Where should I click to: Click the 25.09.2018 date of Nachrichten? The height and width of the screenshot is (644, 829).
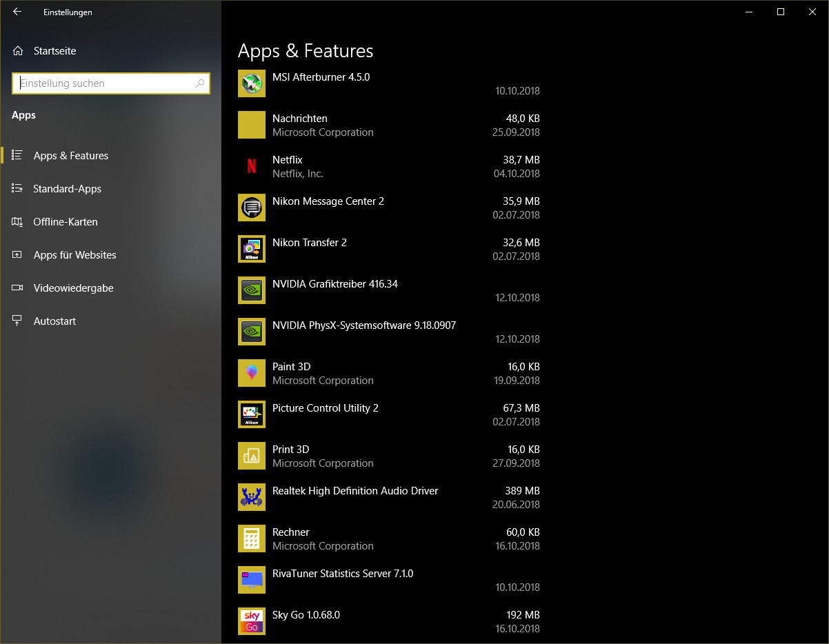click(x=517, y=132)
